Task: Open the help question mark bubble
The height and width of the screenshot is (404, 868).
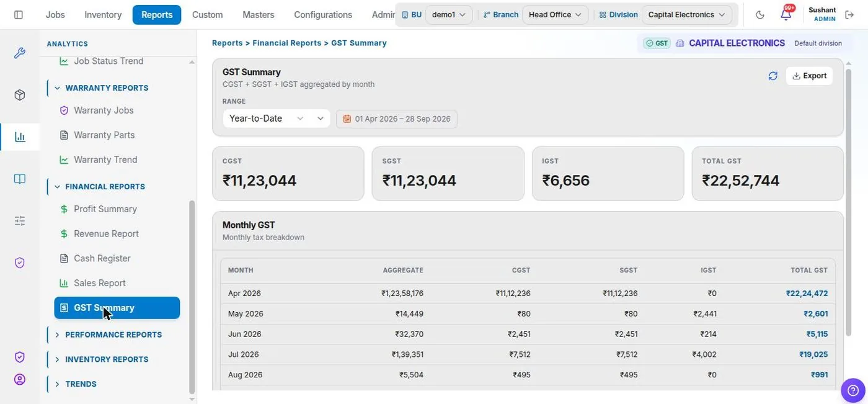Action: (x=852, y=389)
